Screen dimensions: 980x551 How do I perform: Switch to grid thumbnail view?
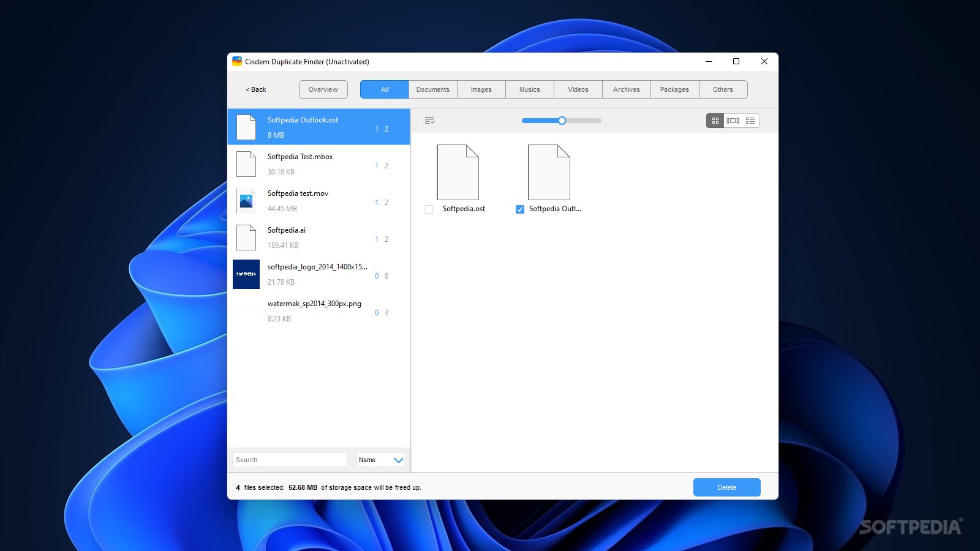tap(715, 121)
